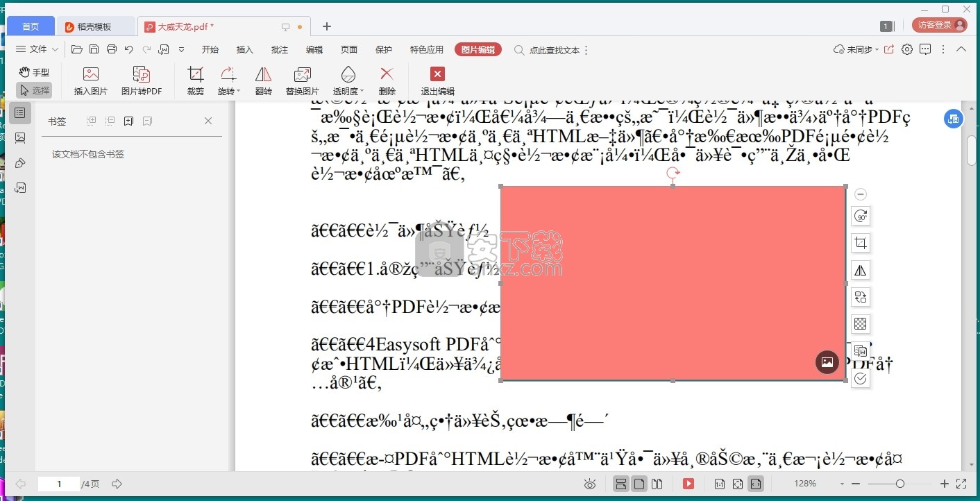Open the third icon in the left sidebar, below Thumbnails
Viewport: 980px width, 501px height.
pos(20,163)
